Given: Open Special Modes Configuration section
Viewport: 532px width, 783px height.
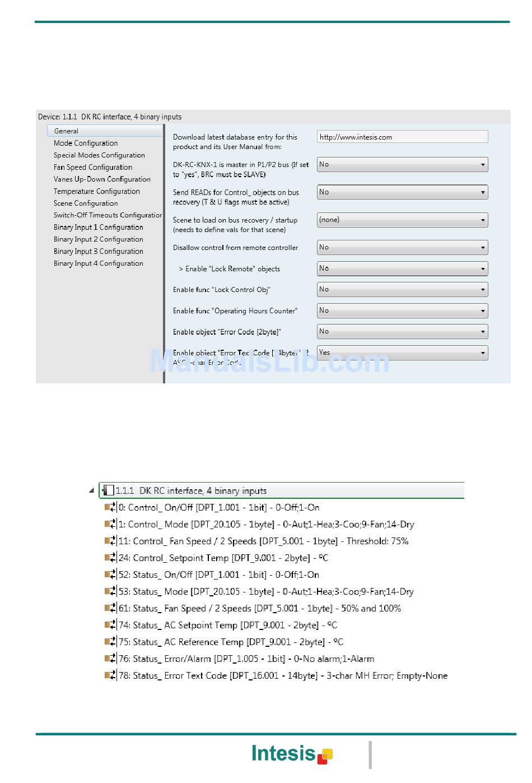Looking at the screenshot, I should pos(99,155).
